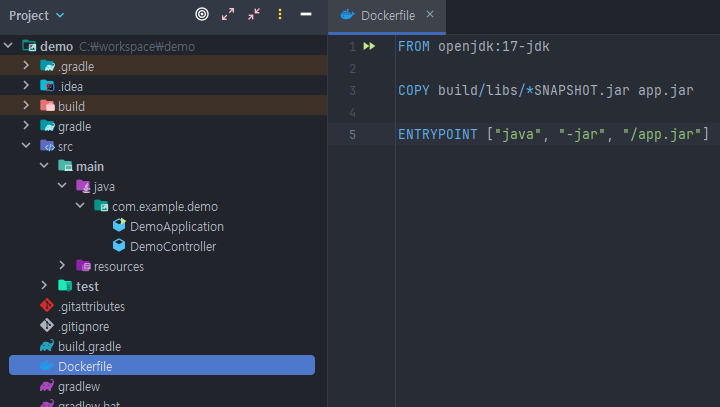Click the .gitattributes git icon

[x=47, y=305]
